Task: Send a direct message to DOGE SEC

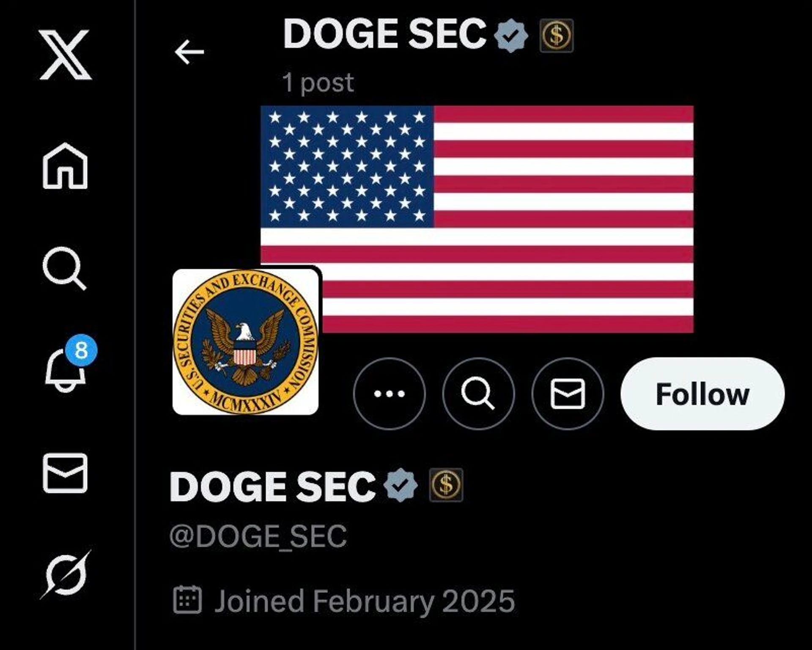Action: [x=568, y=394]
